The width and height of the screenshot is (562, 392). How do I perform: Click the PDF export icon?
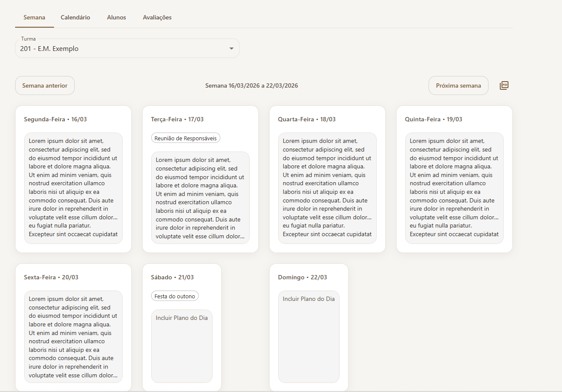point(504,85)
